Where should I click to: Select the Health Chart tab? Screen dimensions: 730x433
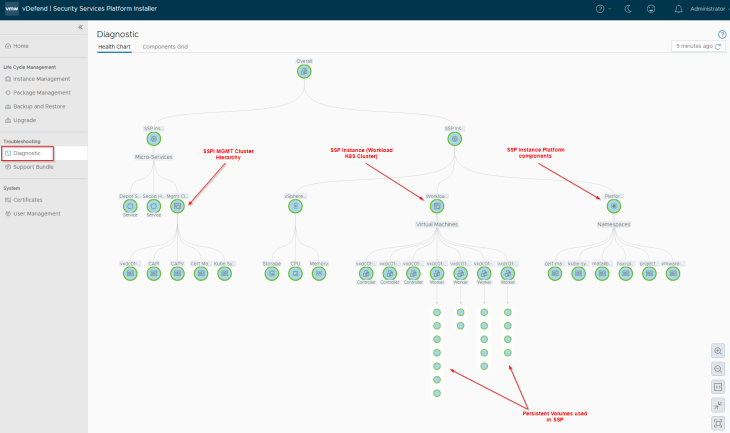[x=114, y=47]
